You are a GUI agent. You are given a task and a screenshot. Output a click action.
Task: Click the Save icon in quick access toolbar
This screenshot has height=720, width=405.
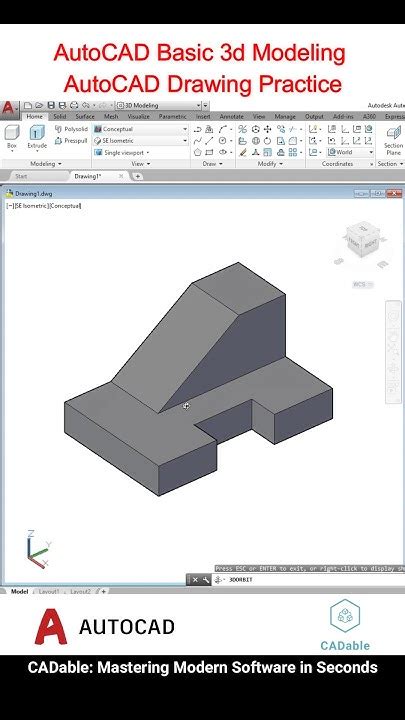[x=51, y=106]
